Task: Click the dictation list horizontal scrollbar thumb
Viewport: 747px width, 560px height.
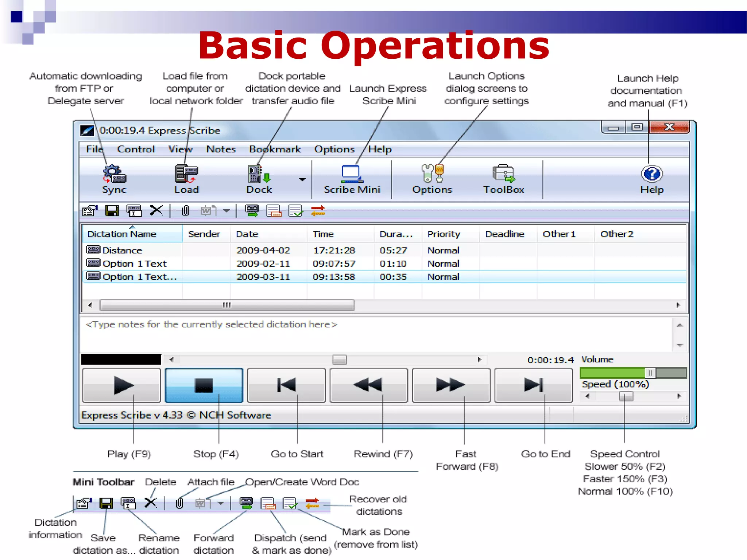Action: [x=227, y=305]
